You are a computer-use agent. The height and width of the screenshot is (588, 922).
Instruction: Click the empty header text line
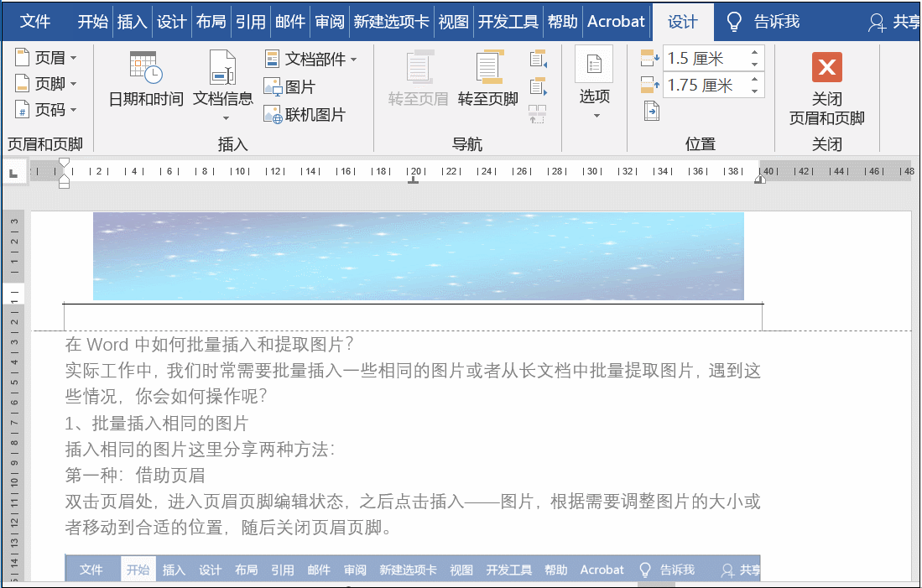click(x=413, y=318)
